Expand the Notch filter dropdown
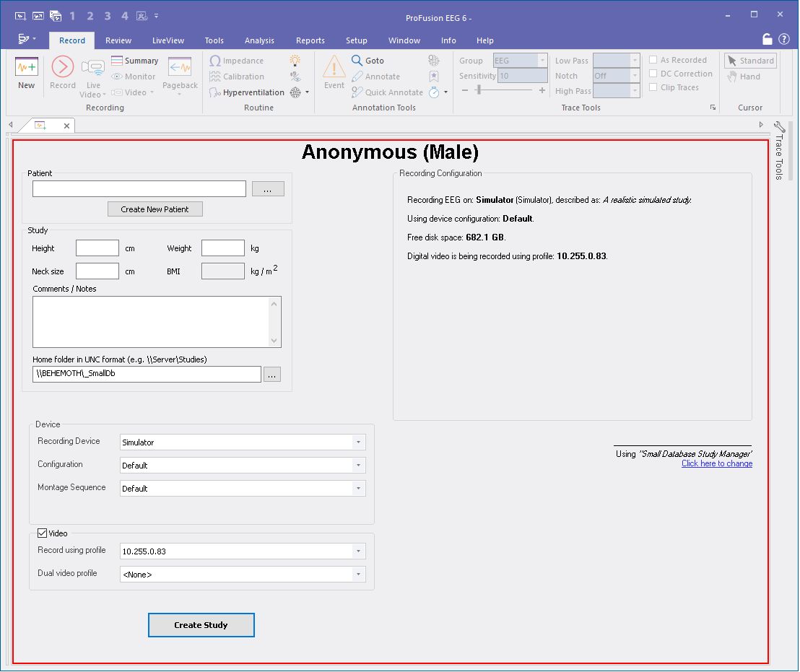This screenshot has height=672, width=800. click(x=635, y=75)
